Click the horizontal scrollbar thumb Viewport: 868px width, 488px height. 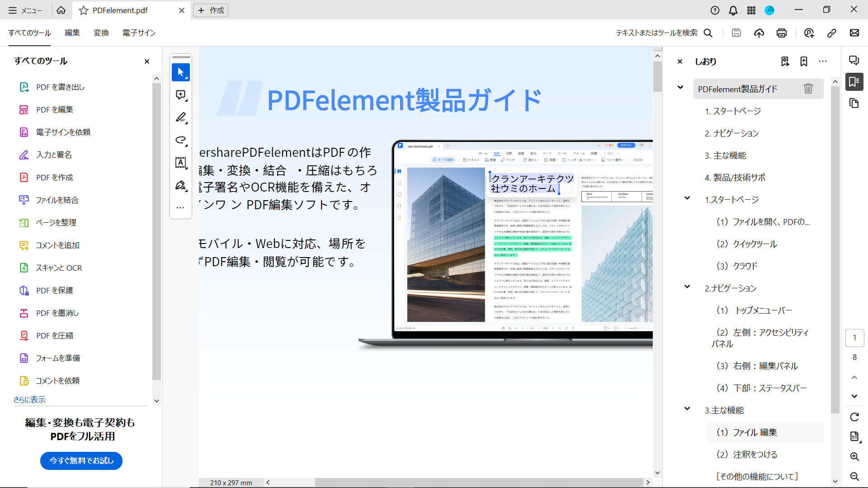click(x=479, y=482)
